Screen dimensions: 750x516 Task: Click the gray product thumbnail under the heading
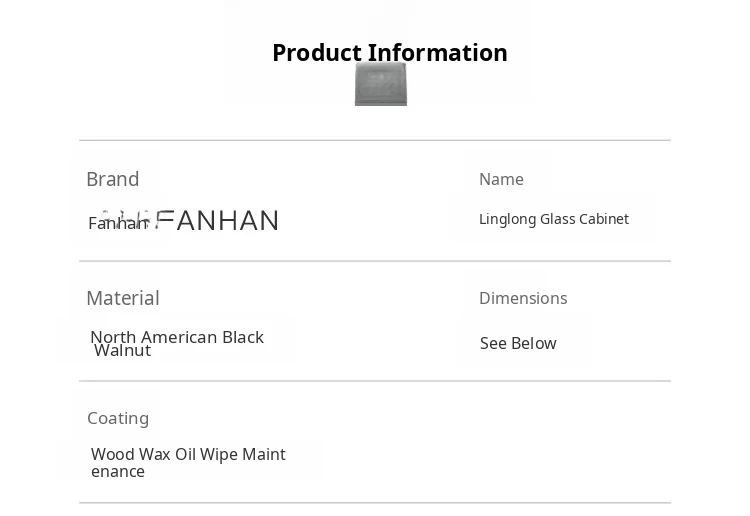pos(381,84)
